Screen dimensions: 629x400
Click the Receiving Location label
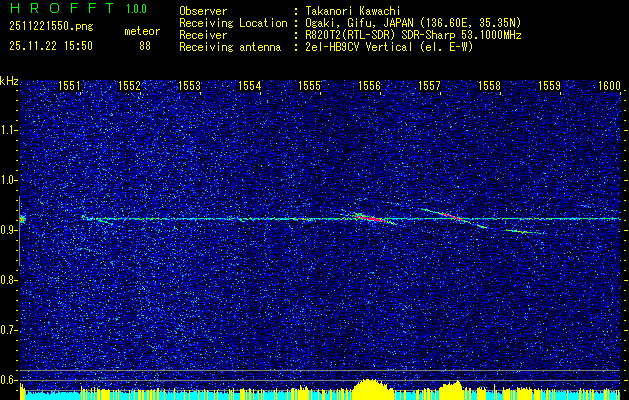click(233, 23)
